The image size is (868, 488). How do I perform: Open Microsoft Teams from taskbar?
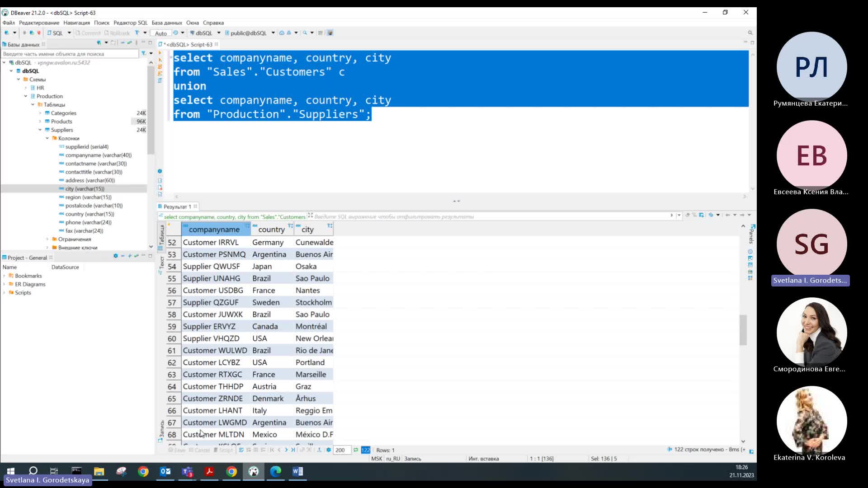(x=187, y=472)
